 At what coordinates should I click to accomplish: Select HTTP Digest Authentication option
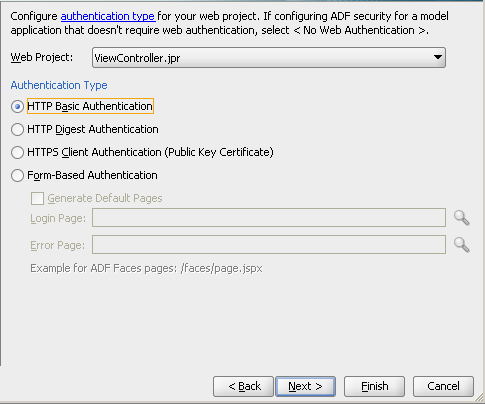click(17, 129)
